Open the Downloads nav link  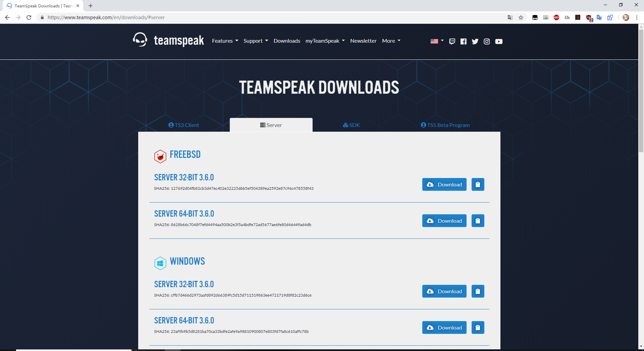click(x=287, y=41)
